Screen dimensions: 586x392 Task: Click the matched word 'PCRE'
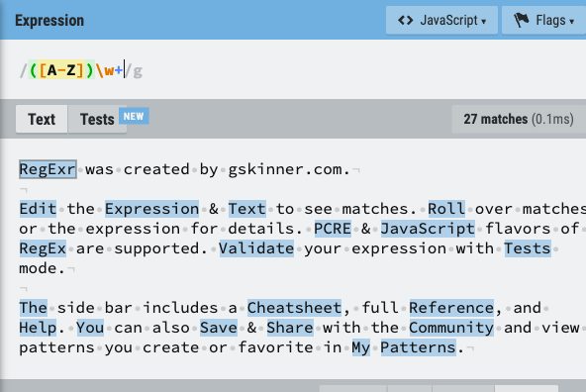click(333, 229)
